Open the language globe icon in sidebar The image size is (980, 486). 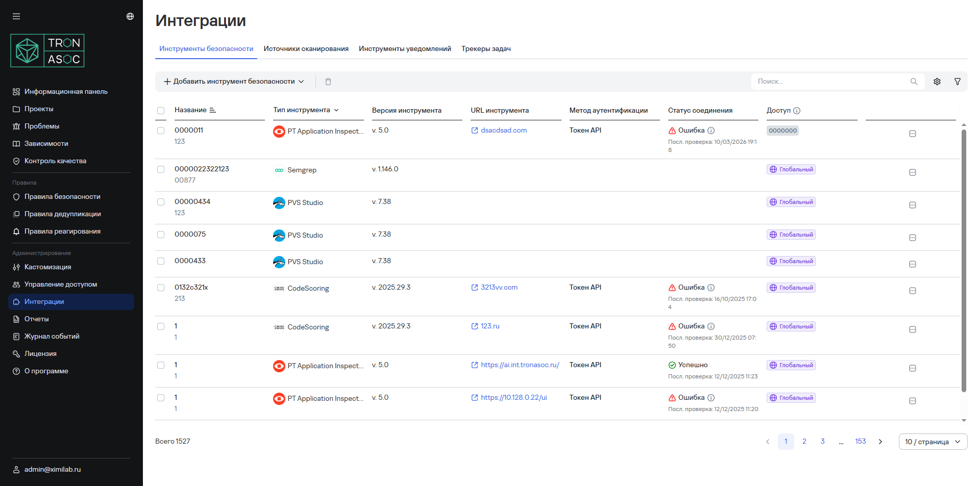[x=130, y=16]
